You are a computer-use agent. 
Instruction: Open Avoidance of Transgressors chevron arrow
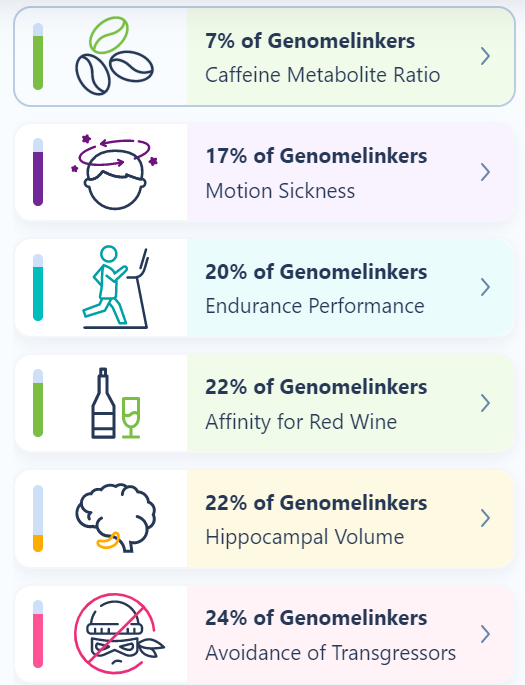[485, 634]
